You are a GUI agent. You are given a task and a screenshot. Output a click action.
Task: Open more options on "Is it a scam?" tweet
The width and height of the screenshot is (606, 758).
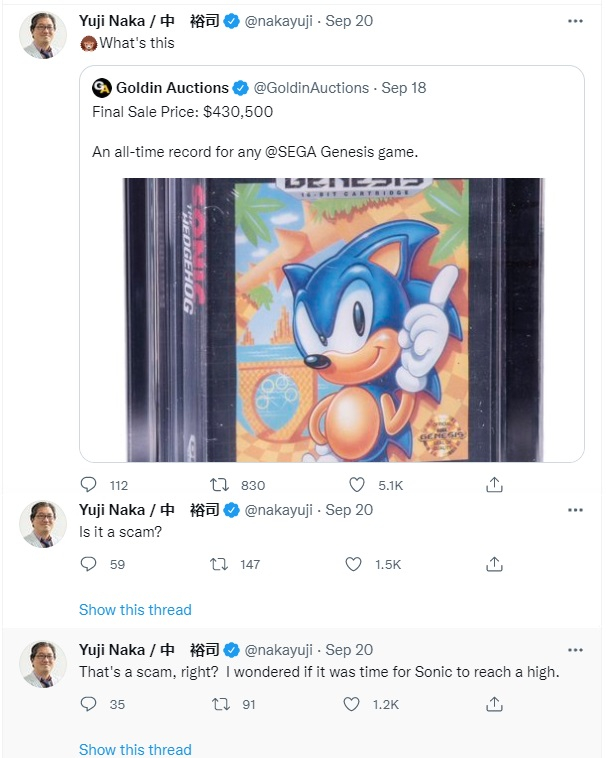(x=575, y=510)
